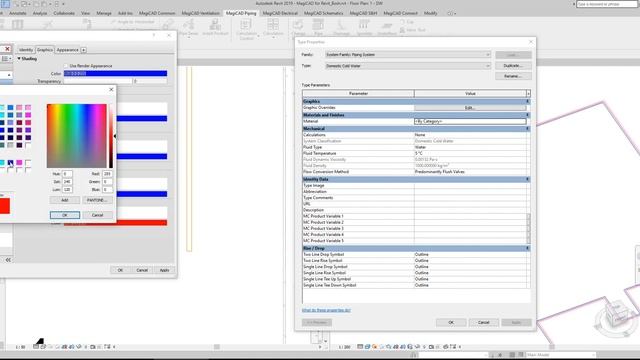This screenshot has height=360, width=640.
Task: Click the Sprinkler tool in the ribbon
Action: pos(363,28)
